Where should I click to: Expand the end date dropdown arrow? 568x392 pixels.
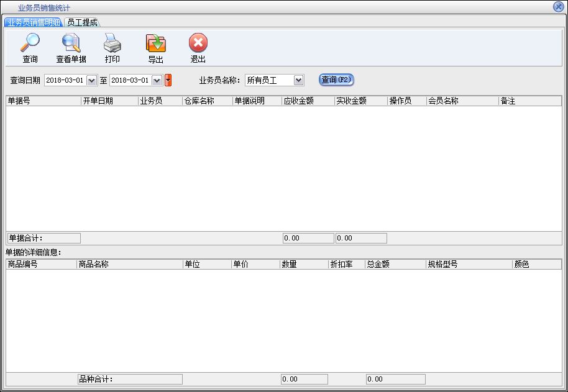tap(157, 80)
